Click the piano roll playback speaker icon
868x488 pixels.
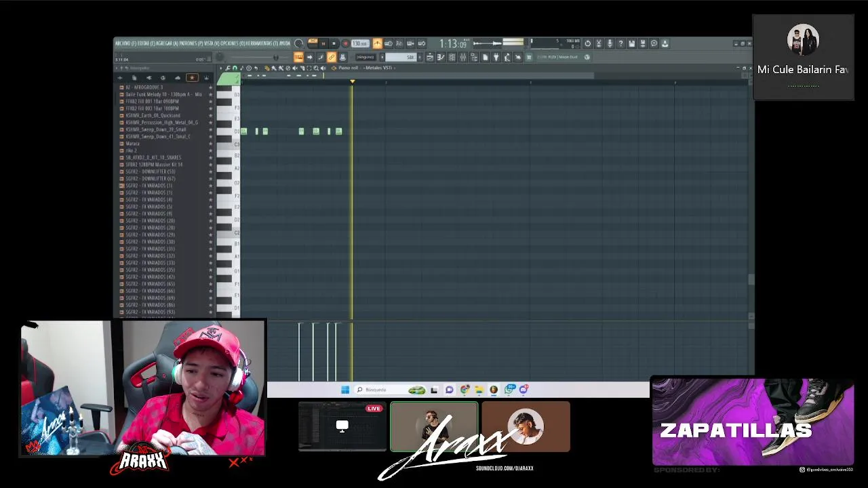pos(323,68)
